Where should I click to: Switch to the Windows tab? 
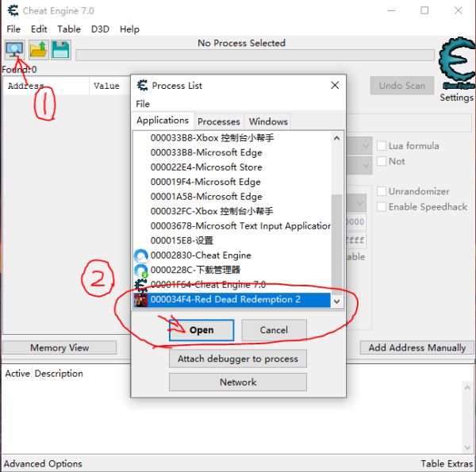coord(268,121)
